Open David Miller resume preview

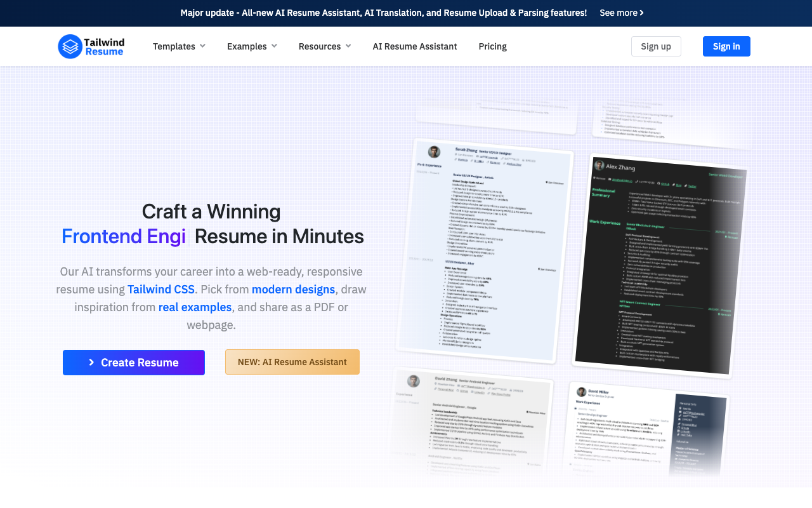(646, 429)
